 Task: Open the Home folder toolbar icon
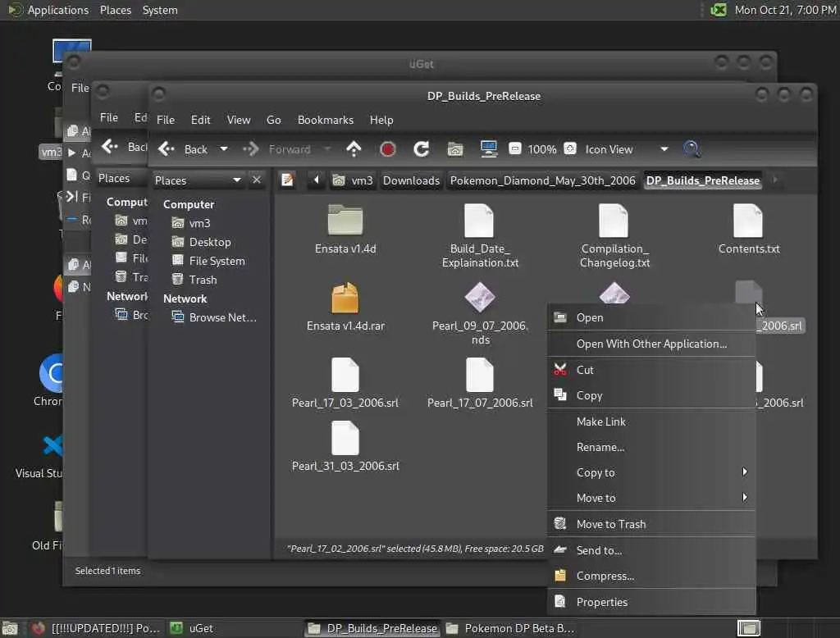pos(455,149)
